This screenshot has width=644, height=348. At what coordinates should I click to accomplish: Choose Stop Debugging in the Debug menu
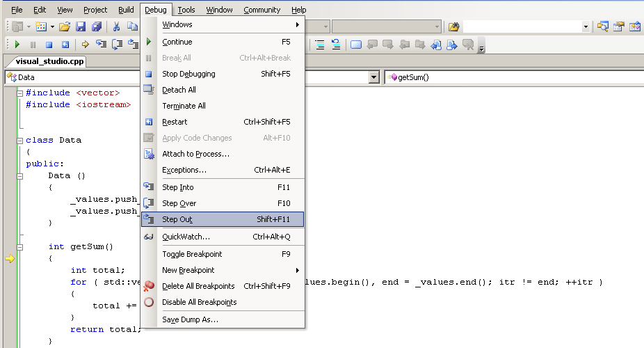[223, 74]
